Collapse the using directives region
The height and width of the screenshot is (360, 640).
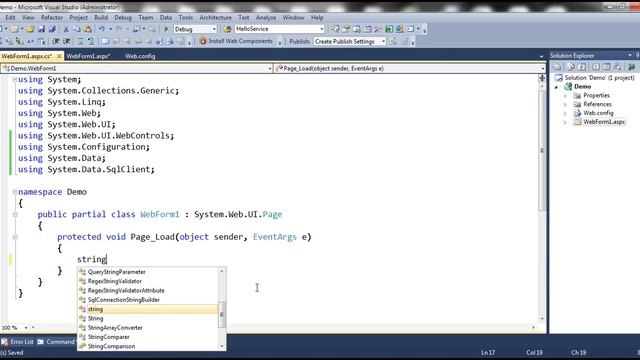click(15, 80)
